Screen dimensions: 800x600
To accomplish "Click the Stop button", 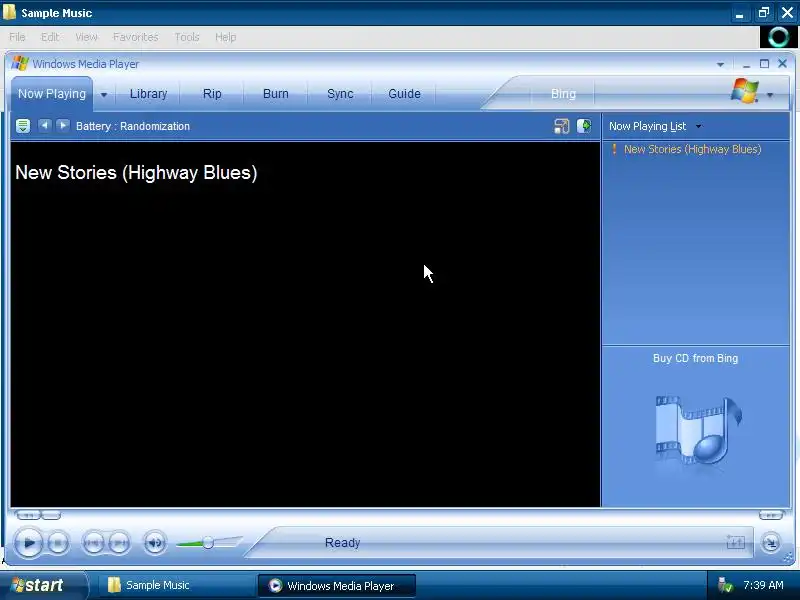I will pos(58,543).
